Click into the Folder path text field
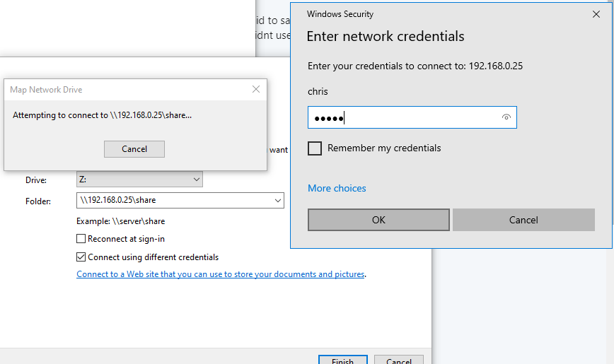 click(x=173, y=201)
